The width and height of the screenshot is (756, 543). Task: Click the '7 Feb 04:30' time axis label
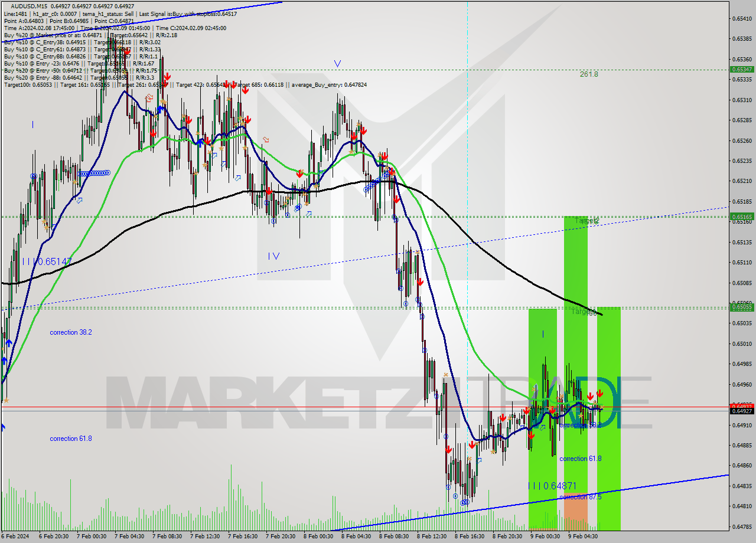point(129,537)
